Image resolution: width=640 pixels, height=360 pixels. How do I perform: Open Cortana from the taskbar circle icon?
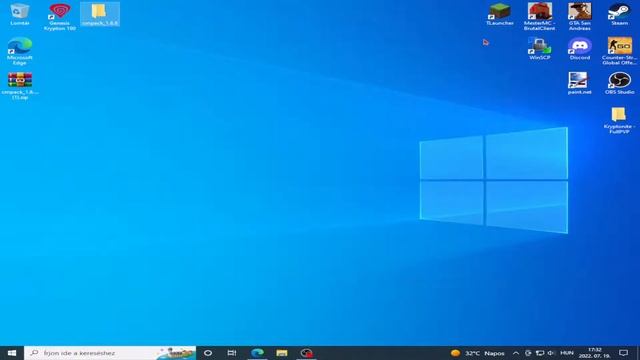[x=208, y=353]
